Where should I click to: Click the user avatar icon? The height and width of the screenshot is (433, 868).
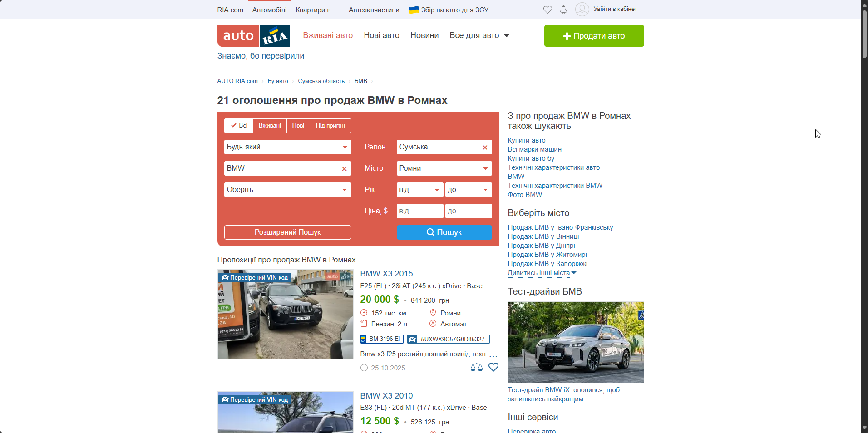coord(582,9)
